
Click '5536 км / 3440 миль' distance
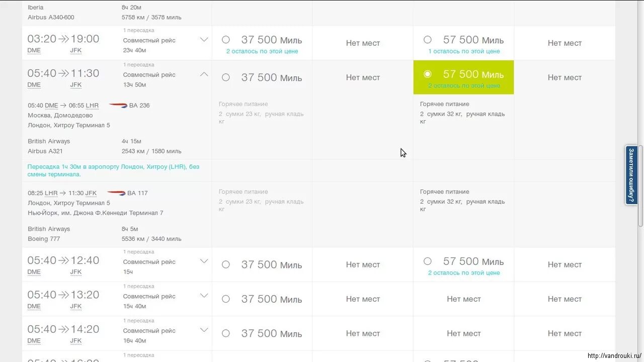[151, 239]
